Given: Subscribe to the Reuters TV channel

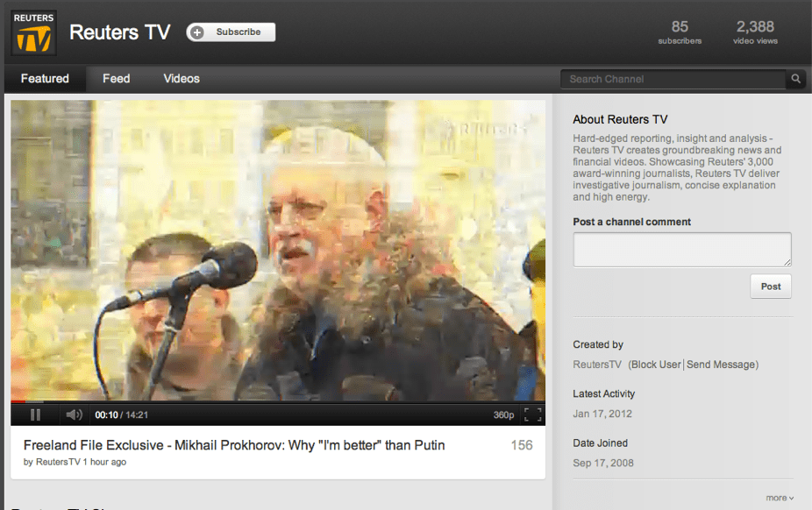Looking at the screenshot, I should [x=231, y=32].
